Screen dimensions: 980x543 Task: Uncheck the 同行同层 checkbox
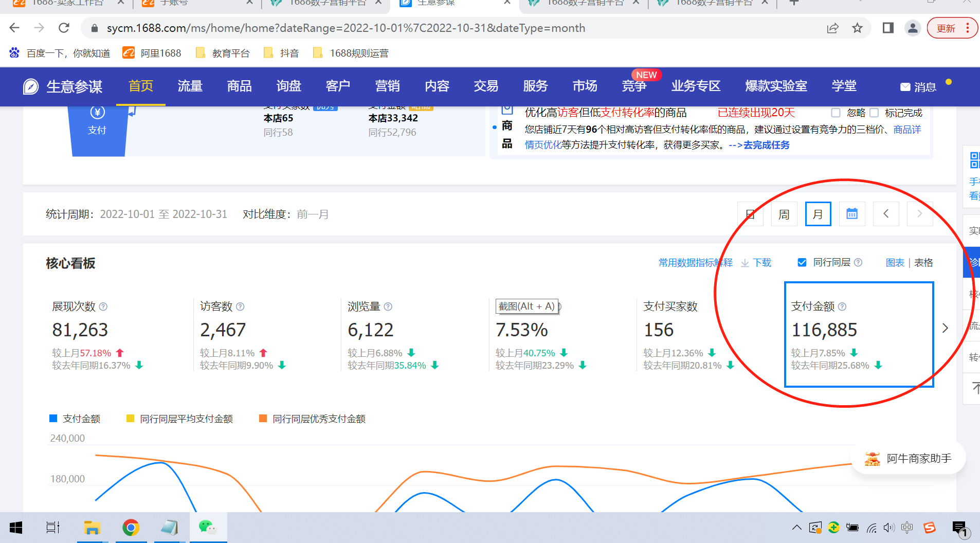[802, 262]
